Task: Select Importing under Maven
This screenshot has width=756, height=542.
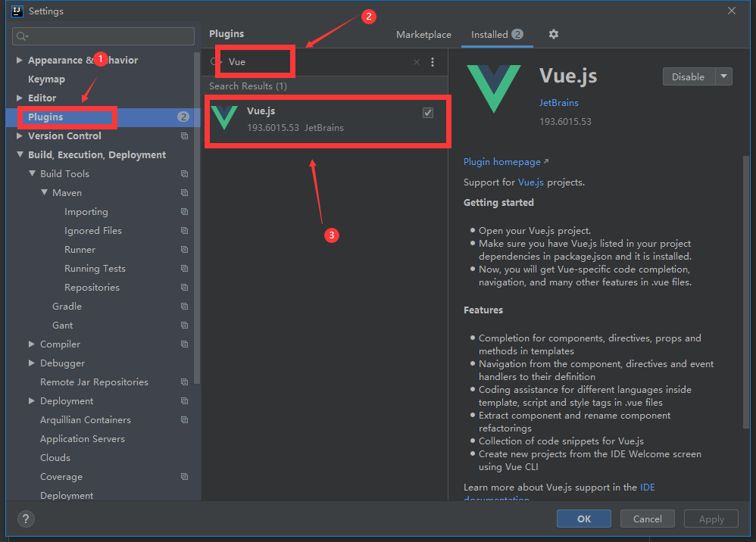Action: pos(86,212)
